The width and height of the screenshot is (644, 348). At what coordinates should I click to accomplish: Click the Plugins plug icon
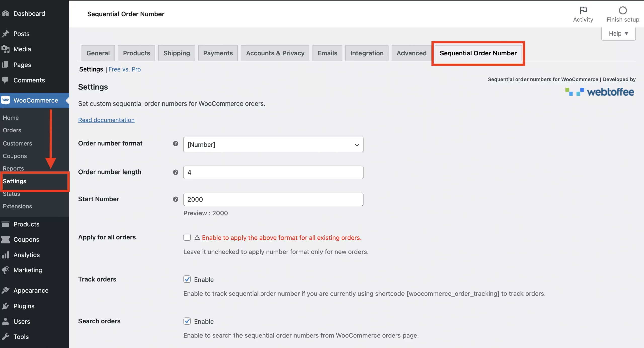tap(5, 306)
